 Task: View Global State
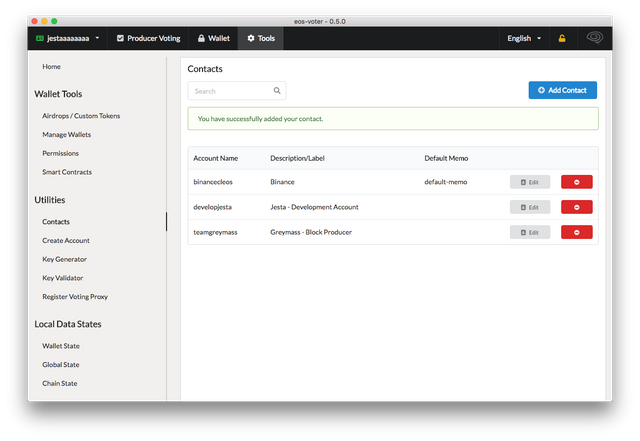[61, 365]
